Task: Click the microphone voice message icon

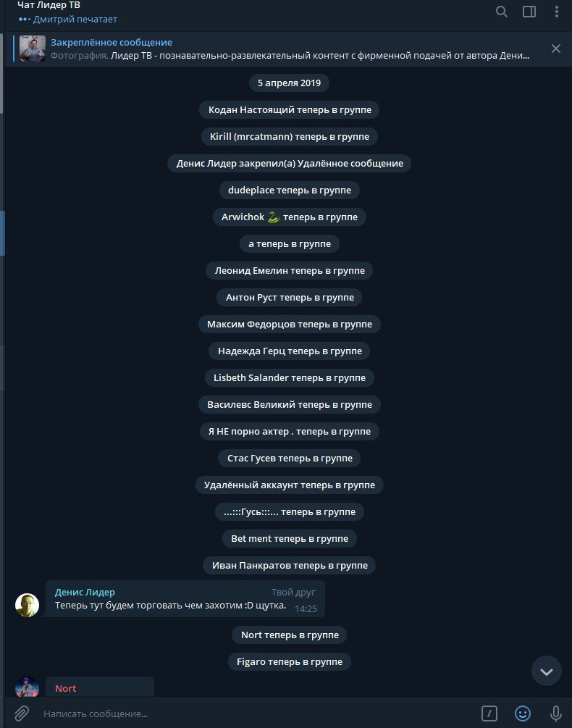Action: [556, 713]
